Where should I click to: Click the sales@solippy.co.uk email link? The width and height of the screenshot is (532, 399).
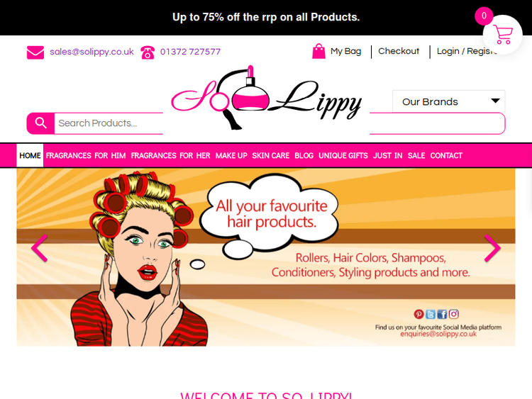(x=92, y=52)
